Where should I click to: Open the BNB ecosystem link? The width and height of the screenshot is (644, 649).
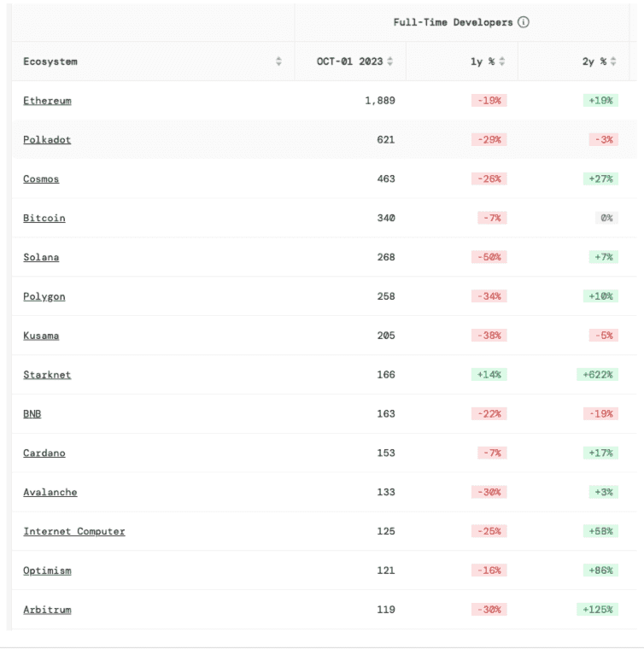pyautogui.click(x=32, y=414)
